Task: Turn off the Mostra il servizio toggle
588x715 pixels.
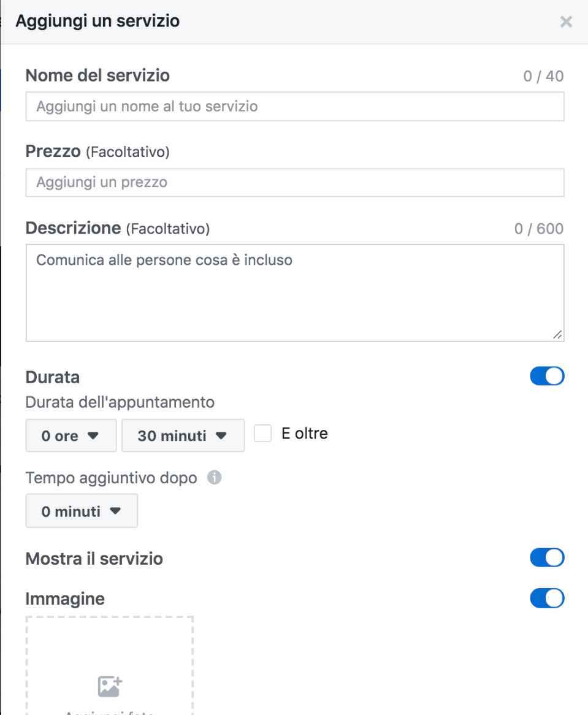Action: click(546, 557)
